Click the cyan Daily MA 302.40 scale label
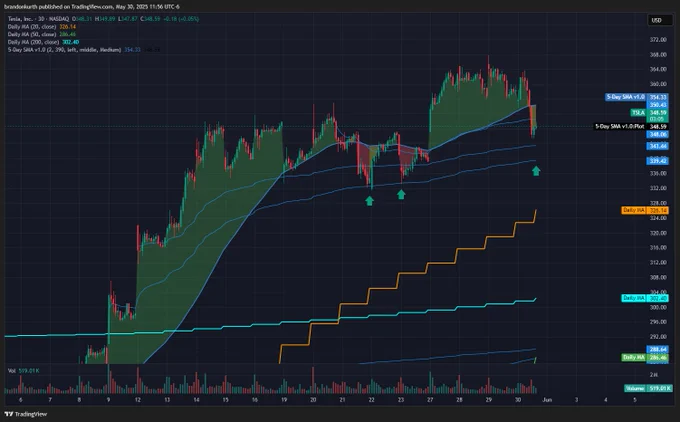Screen dimensions: 680x422 645,298
